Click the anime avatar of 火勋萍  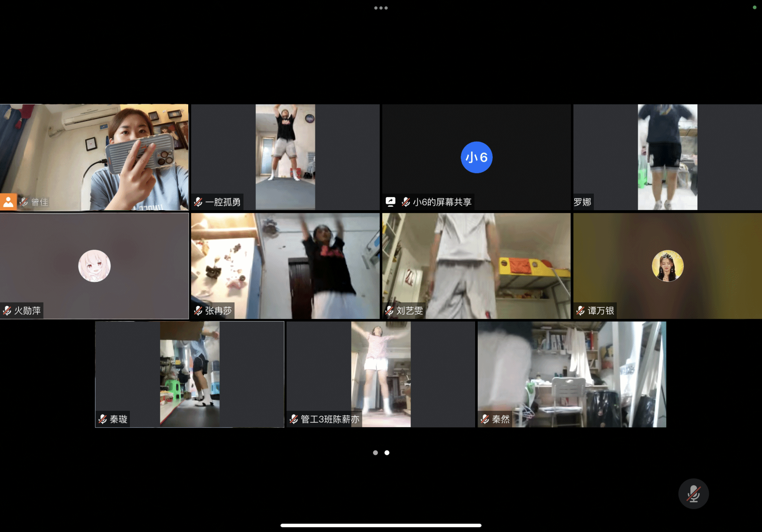click(x=94, y=266)
